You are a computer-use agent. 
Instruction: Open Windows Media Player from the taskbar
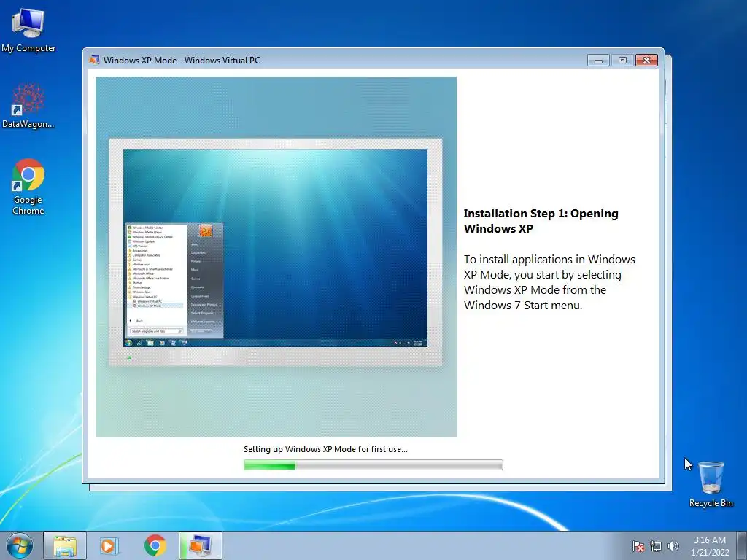(x=109, y=545)
